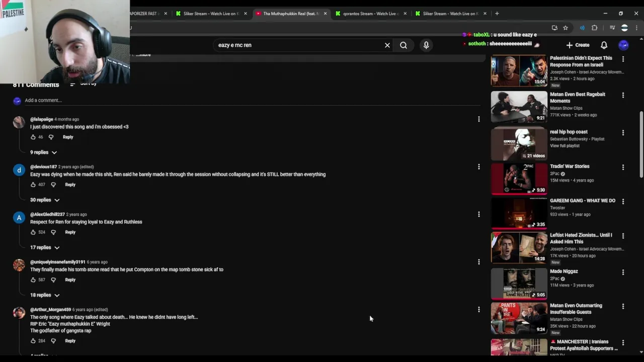This screenshot has height=362, width=644.
Task: Dislike the comment by @devious187
Action: [53, 185]
